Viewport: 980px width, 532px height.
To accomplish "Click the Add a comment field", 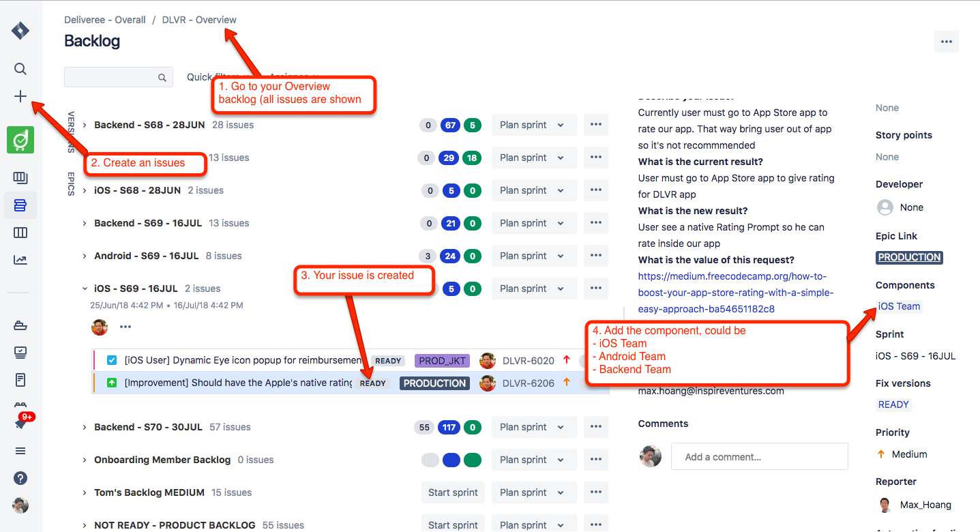I will pos(759,456).
